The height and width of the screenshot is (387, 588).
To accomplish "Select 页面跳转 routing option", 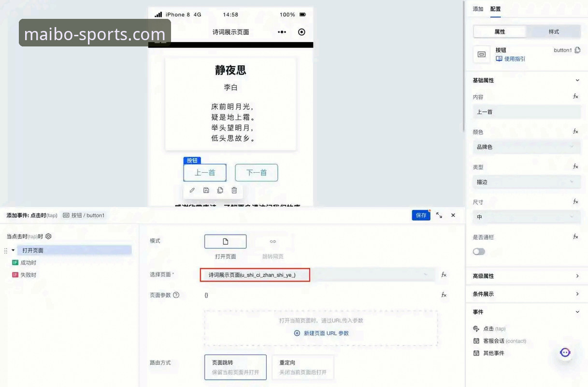I will pyautogui.click(x=235, y=367).
